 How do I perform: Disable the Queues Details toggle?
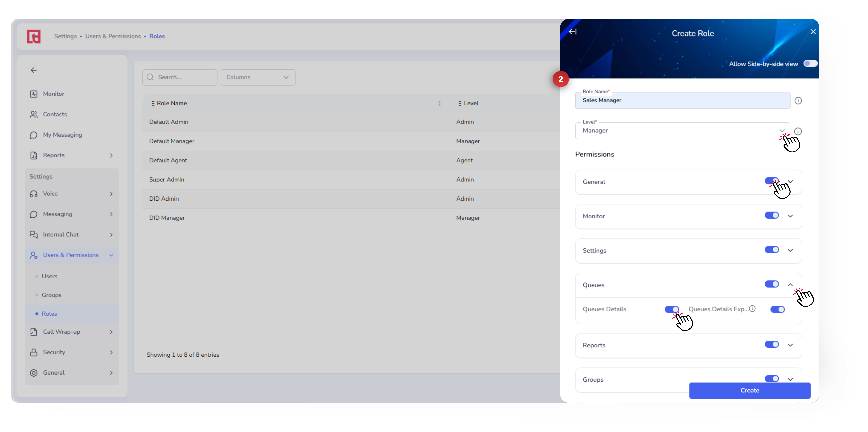(672, 309)
